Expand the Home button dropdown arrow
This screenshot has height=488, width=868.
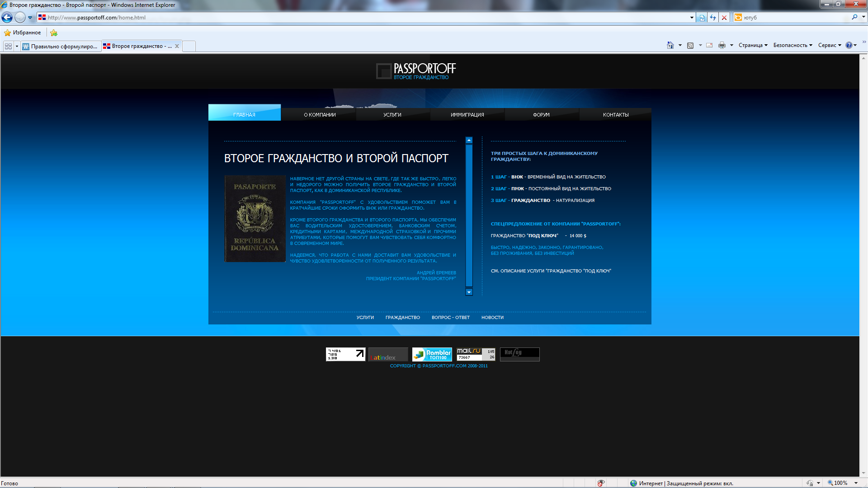point(680,45)
